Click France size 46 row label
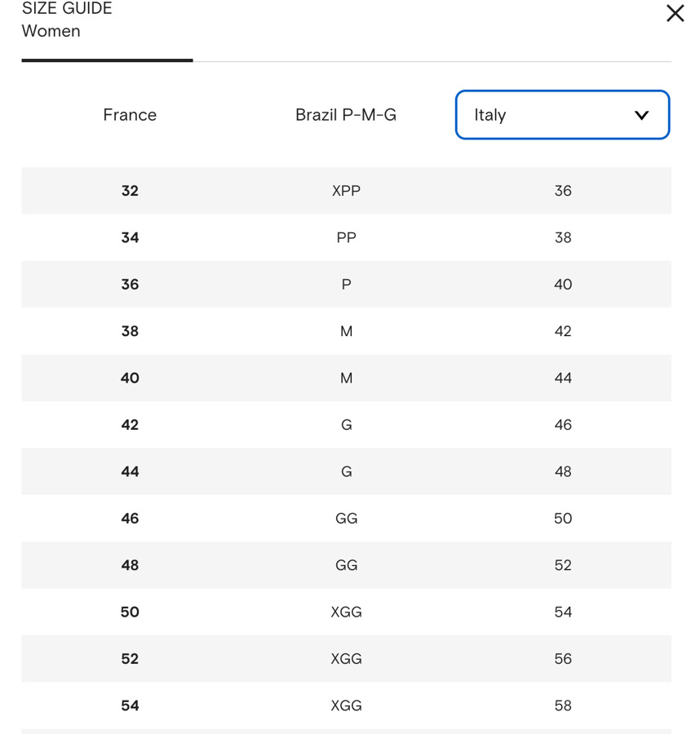This screenshot has width=700, height=734. pyautogui.click(x=130, y=519)
